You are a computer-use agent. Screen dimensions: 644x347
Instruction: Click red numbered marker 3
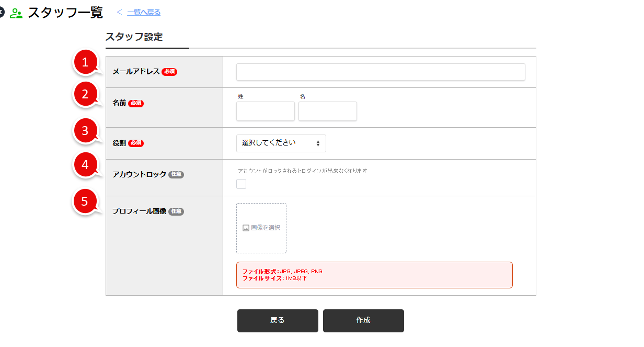coord(85,131)
